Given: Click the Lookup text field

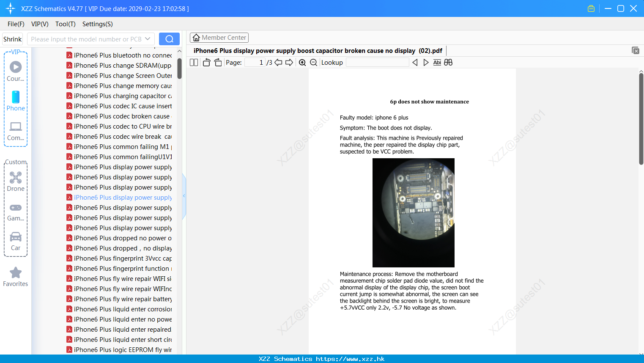Looking at the screenshot, I should pyautogui.click(x=377, y=62).
